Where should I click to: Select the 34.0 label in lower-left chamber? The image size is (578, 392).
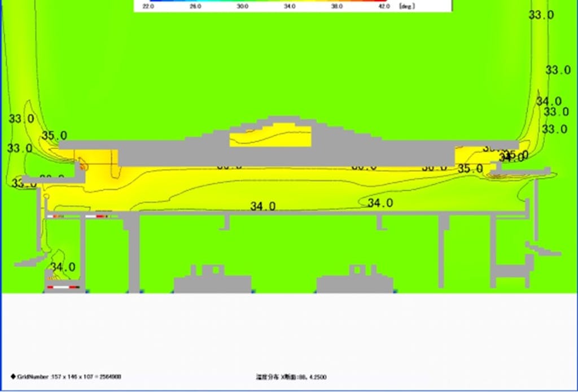tap(63, 267)
